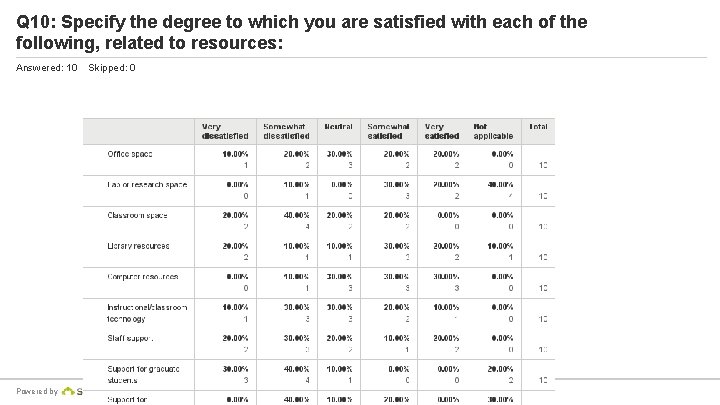Click the 'Not applicable' column header
The height and width of the screenshot is (405, 720).
click(x=494, y=131)
